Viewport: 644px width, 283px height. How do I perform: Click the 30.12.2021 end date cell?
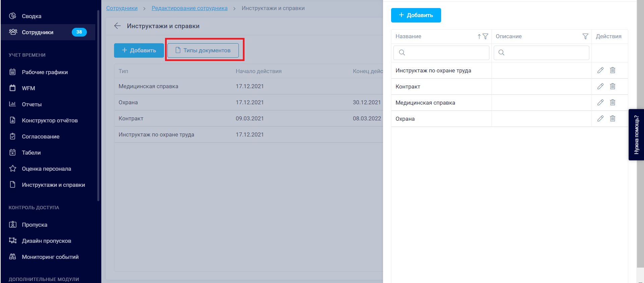point(367,102)
